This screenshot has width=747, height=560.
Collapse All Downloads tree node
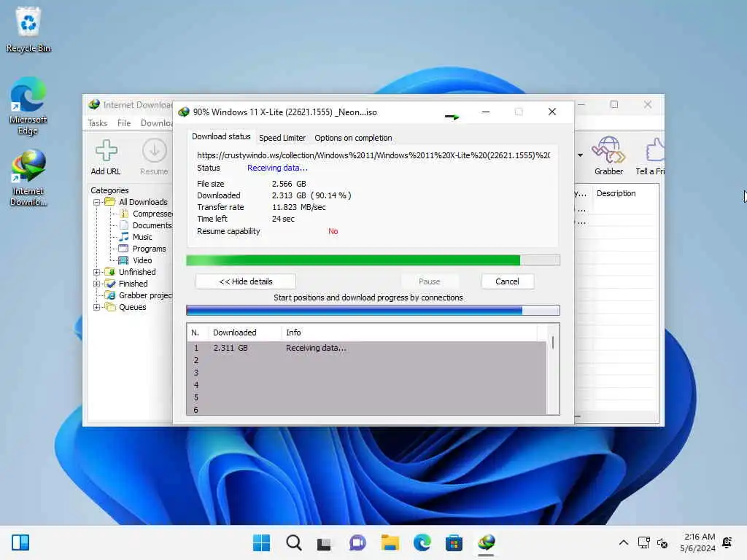pyautogui.click(x=97, y=202)
